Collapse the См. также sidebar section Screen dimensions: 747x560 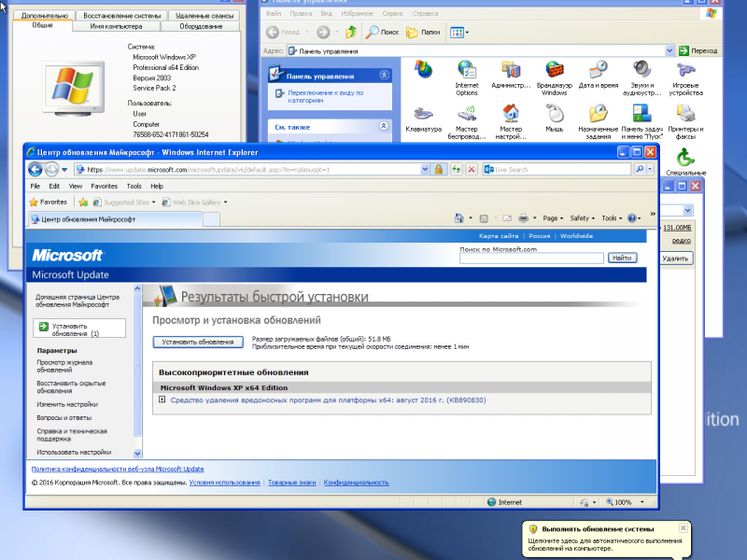(384, 126)
